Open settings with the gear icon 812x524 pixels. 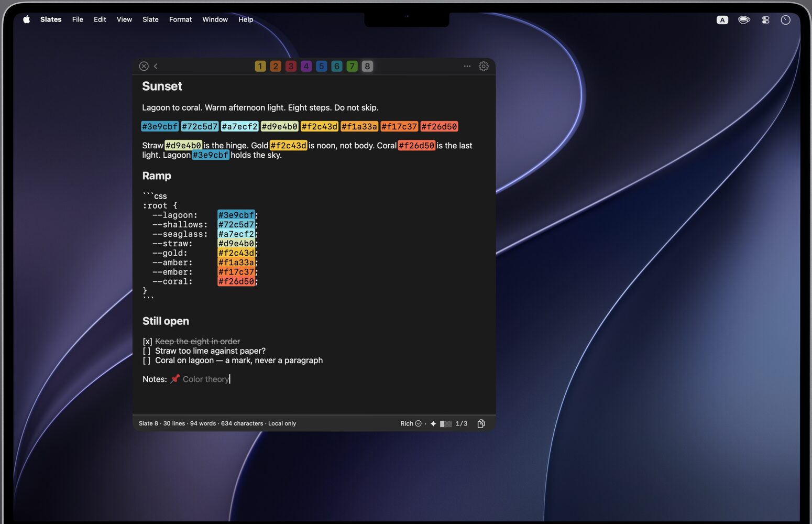point(484,66)
